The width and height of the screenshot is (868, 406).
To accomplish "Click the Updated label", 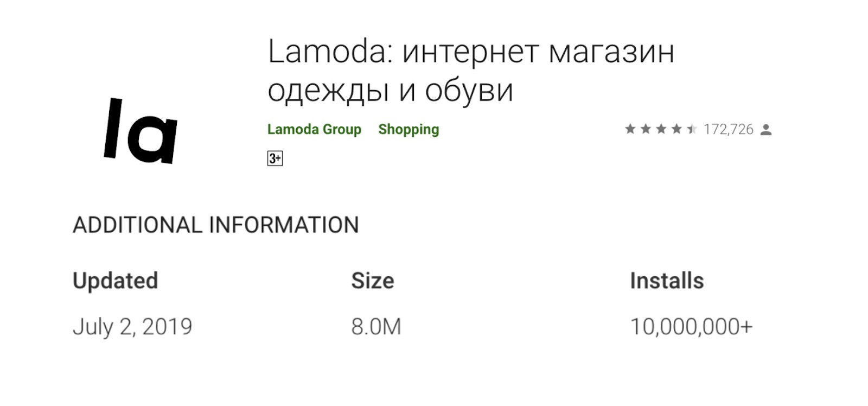I will pyautogui.click(x=115, y=281).
